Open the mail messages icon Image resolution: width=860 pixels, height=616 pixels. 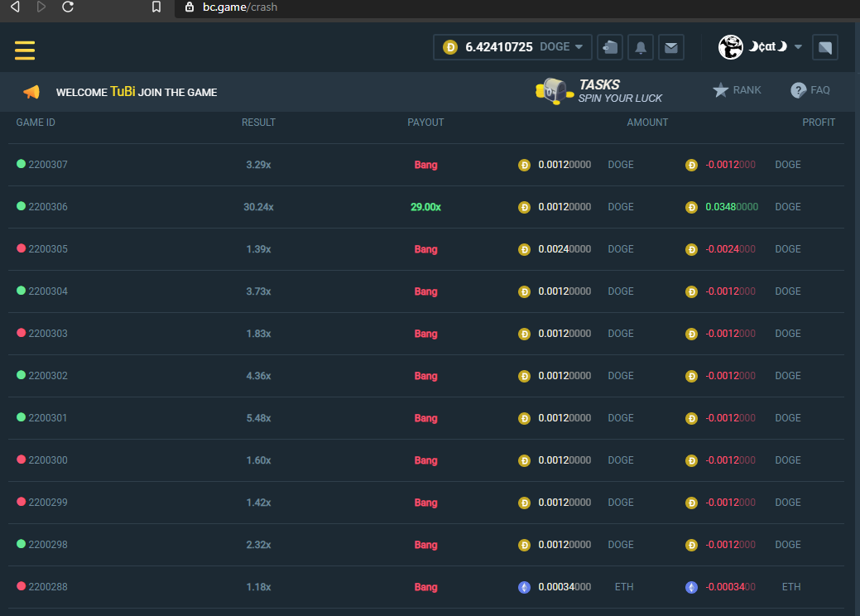pos(671,47)
